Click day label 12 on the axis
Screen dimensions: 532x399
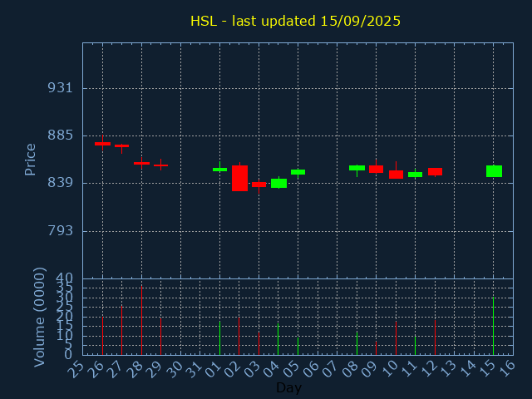(x=427, y=370)
